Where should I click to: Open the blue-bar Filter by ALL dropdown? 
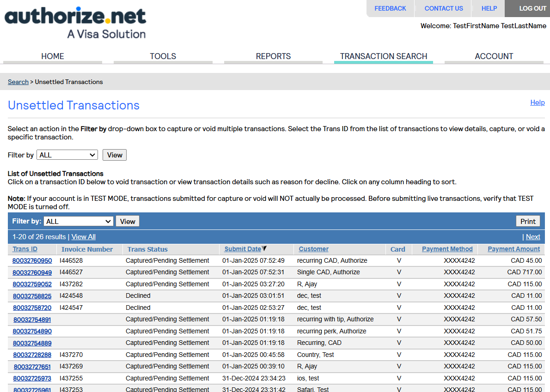[x=78, y=222]
